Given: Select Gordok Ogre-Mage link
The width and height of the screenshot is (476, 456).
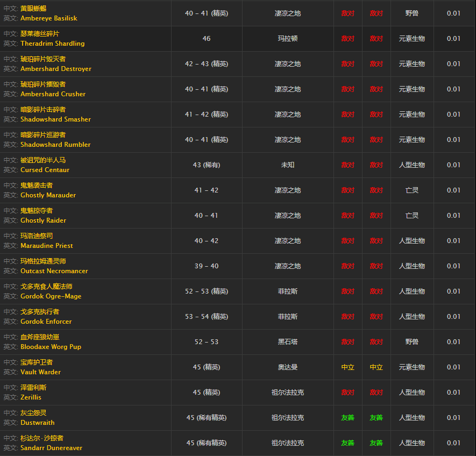Looking at the screenshot, I should click(x=51, y=296).
